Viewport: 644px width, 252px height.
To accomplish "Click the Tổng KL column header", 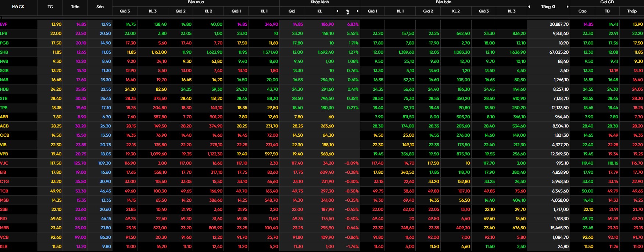I will click(x=548, y=7).
